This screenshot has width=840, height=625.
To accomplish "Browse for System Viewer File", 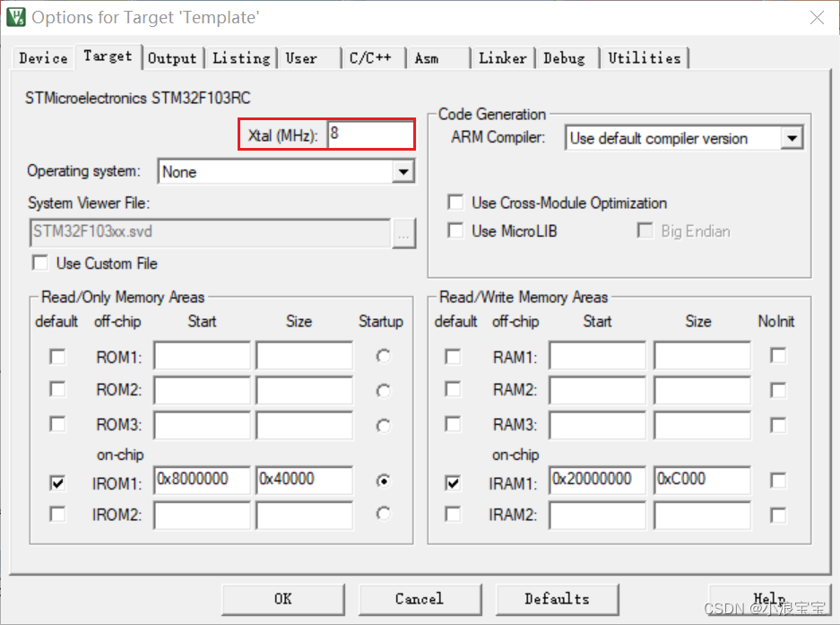I will point(404,234).
